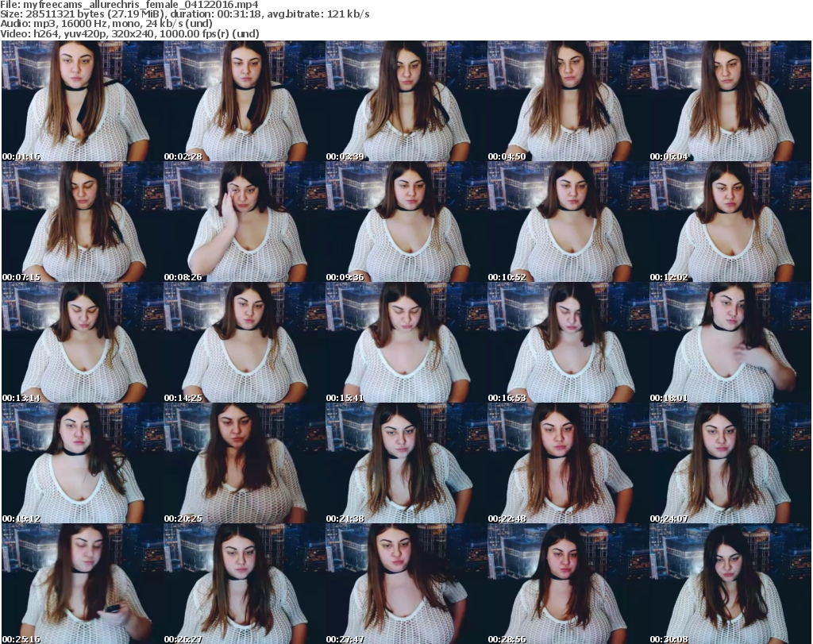This screenshot has width=813, height=644.
Task: Click the 00:15:41 frame thumbnail
Action: point(406,342)
